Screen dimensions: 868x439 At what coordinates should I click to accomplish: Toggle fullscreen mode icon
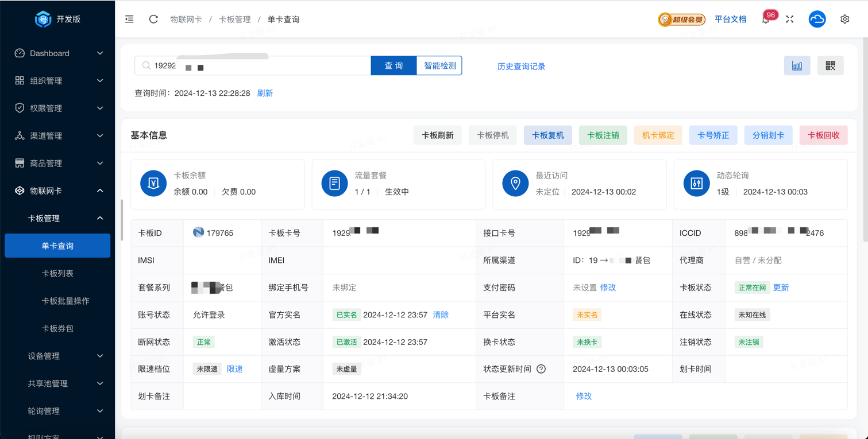790,20
